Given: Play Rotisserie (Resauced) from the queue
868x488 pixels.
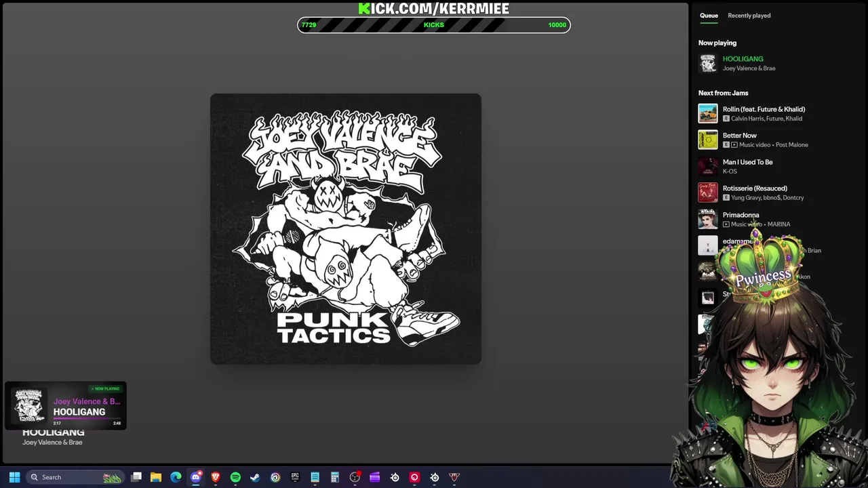Looking at the screenshot, I should 755,188.
